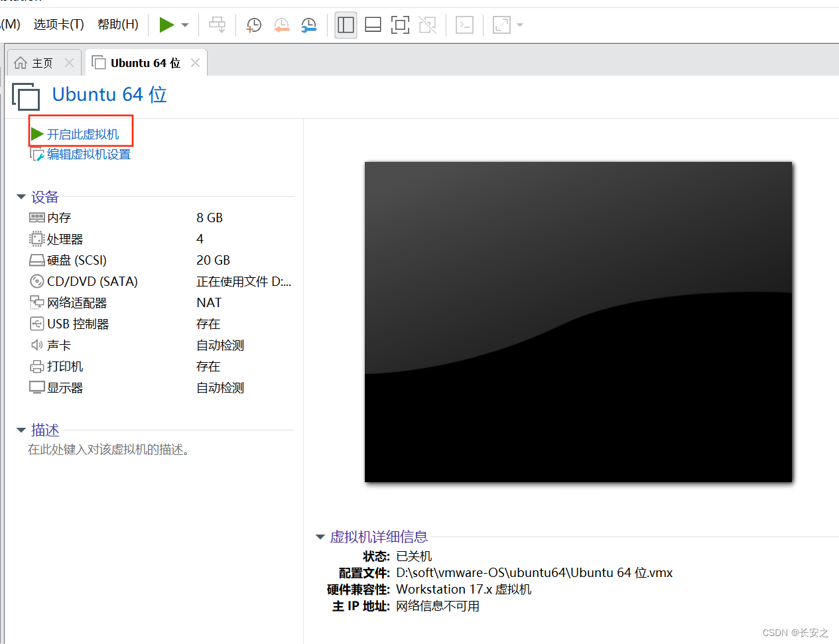The image size is (839, 644).
Task: Click the 网络适配器 network icon
Action: pos(37,302)
